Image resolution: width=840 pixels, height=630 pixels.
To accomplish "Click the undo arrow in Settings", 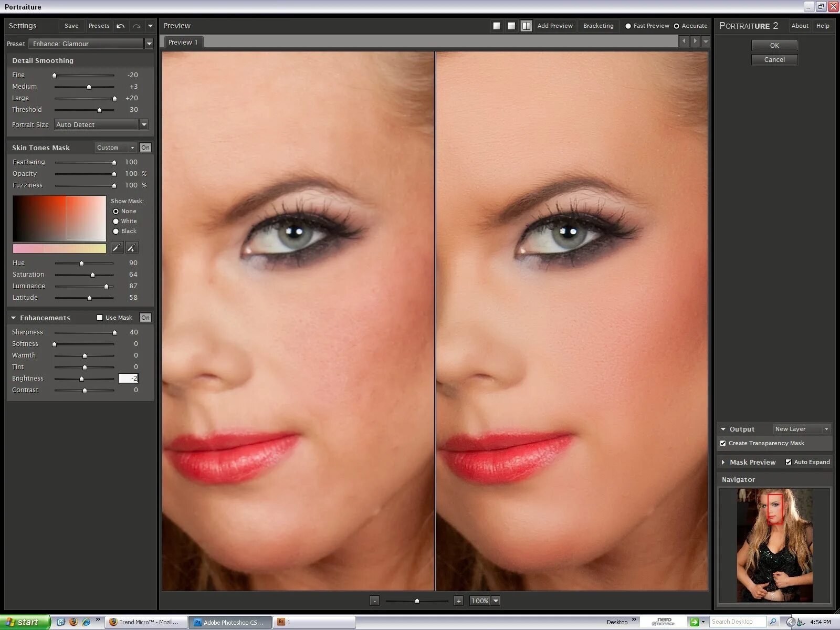I will (x=121, y=26).
